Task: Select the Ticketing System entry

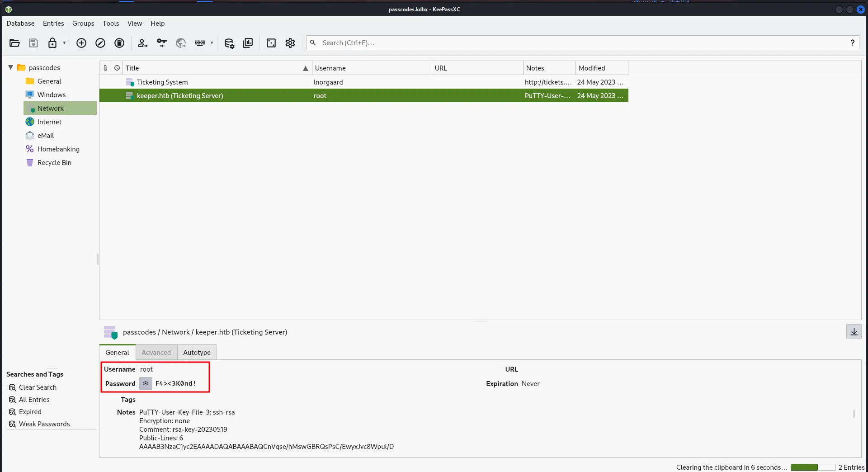Action: pos(162,82)
